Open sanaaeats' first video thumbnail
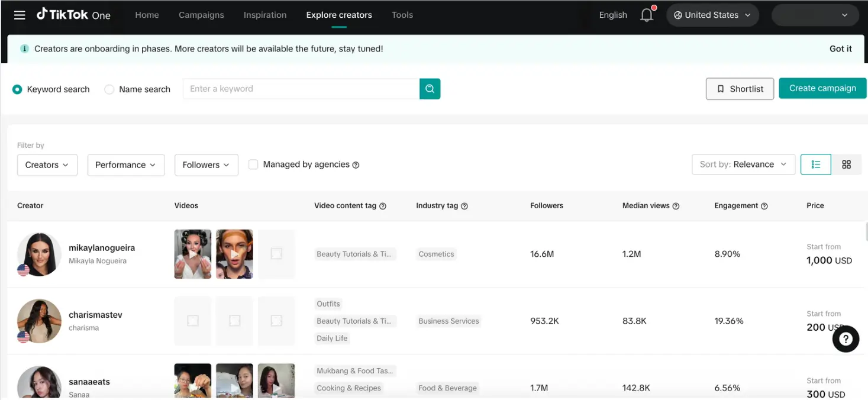This screenshot has height=400, width=868. [x=193, y=381]
